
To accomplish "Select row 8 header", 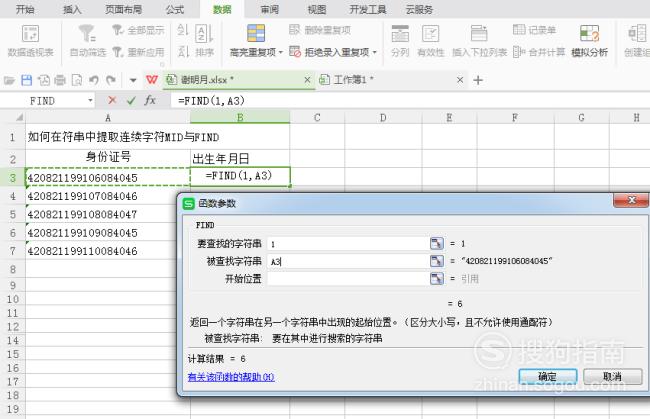I will pyautogui.click(x=12, y=269).
